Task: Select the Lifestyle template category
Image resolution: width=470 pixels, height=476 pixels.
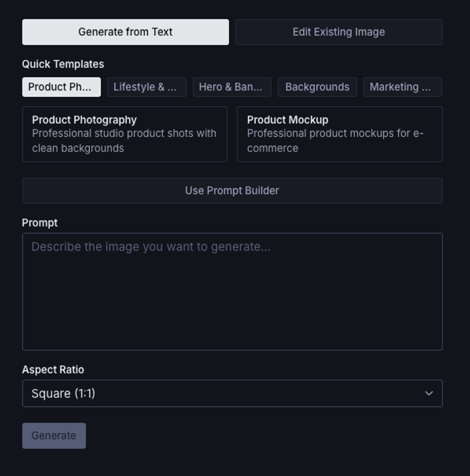Action: 147,87
